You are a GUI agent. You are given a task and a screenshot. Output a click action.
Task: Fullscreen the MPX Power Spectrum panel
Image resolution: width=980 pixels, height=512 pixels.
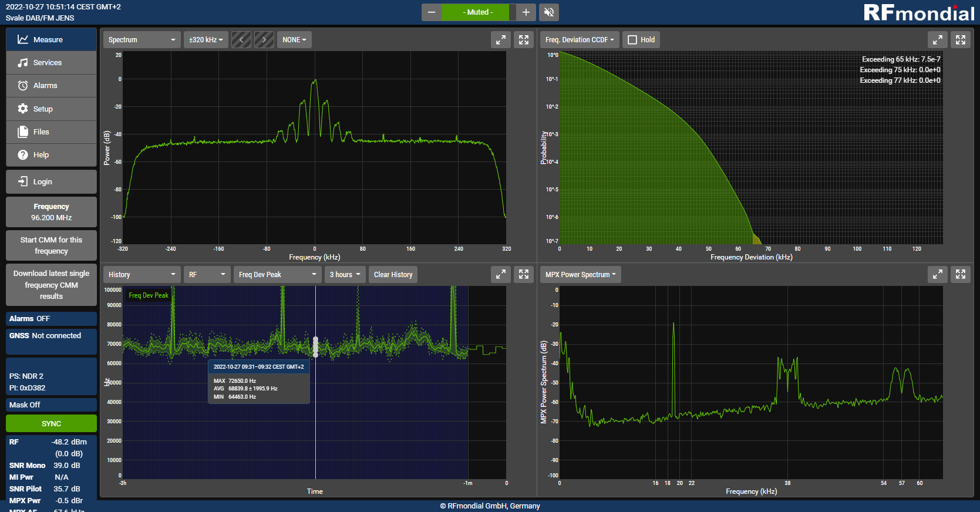click(961, 274)
